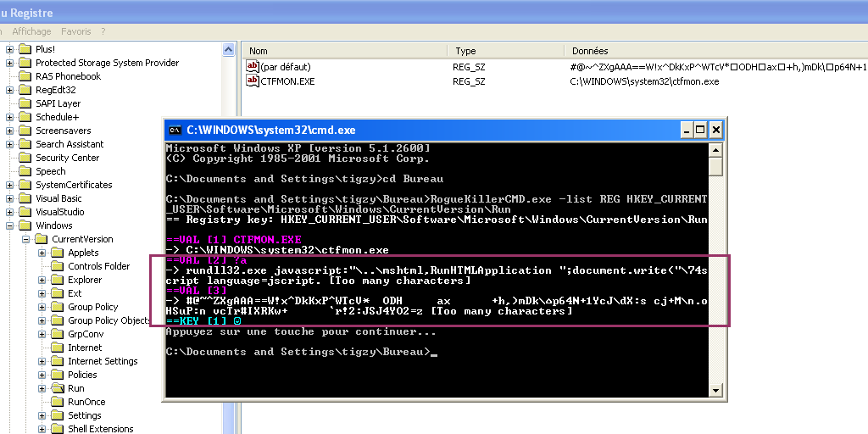868x434 pixels.
Task: Select the open Run folder icon
Action: click(x=58, y=388)
